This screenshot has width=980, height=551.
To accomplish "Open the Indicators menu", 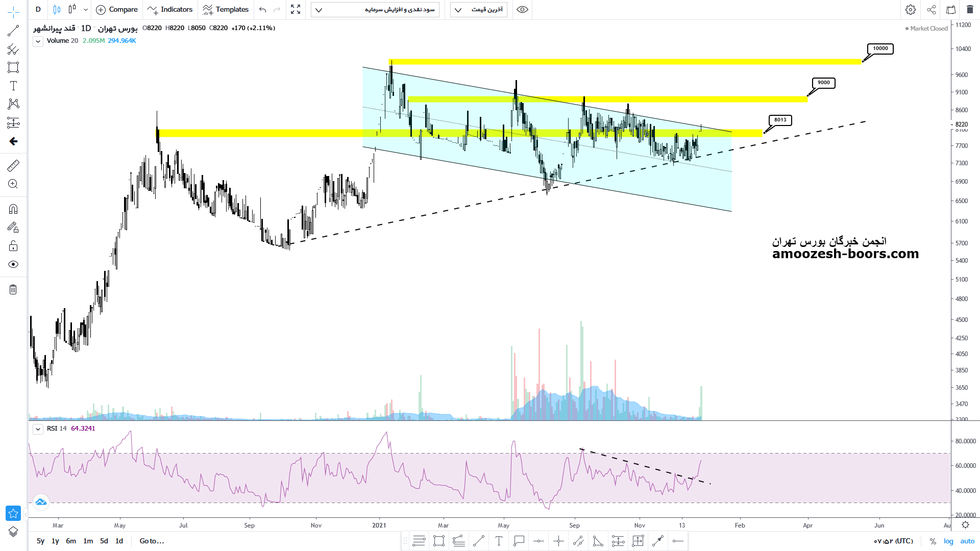I will pos(170,10).
